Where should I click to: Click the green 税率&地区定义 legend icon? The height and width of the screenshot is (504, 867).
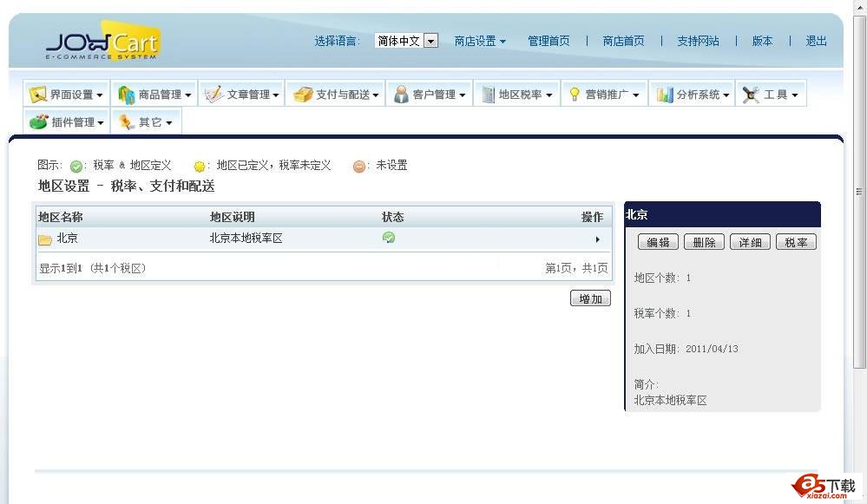76,166
